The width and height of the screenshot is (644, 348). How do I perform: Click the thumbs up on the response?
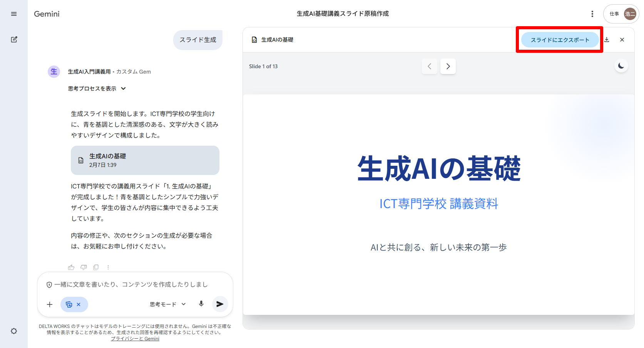click(71, 267)
